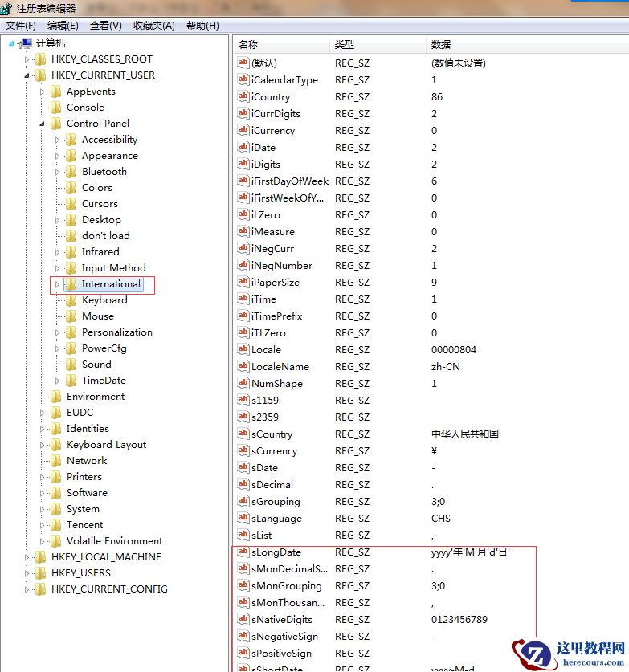Click the Mouse folder icon
This screenshot has width=629, height=672.
(71, 316)
